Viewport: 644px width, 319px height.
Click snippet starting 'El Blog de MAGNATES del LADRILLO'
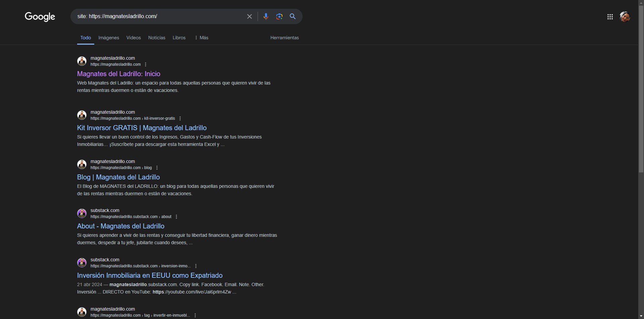176,190
